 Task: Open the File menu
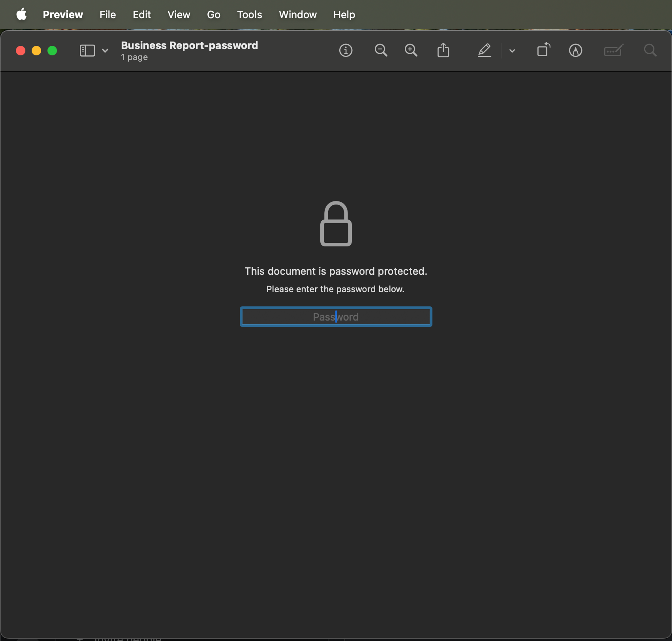click(108, 15)
